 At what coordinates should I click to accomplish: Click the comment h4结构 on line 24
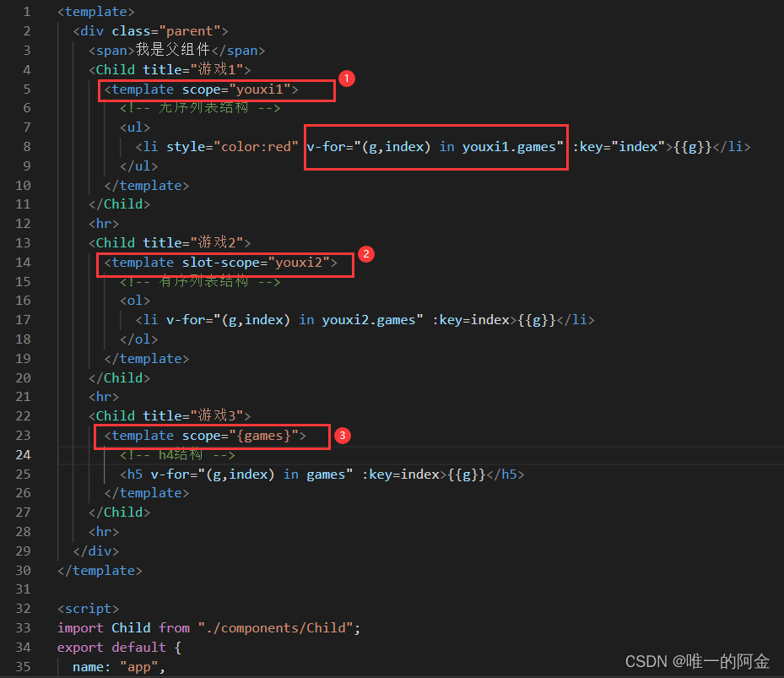tap(177, 455)
